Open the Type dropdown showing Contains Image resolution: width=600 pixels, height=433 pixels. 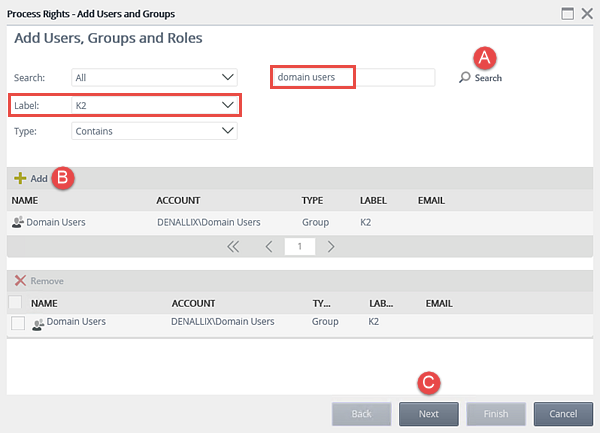154,130
